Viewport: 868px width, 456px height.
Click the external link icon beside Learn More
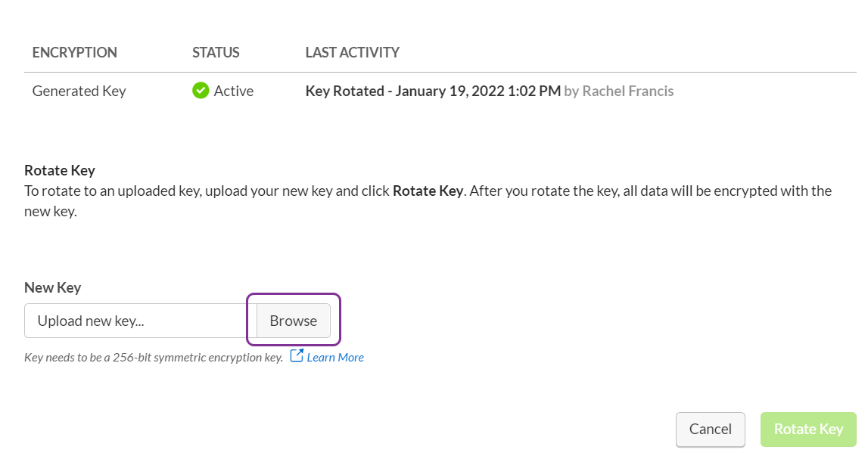click(297, 356)
